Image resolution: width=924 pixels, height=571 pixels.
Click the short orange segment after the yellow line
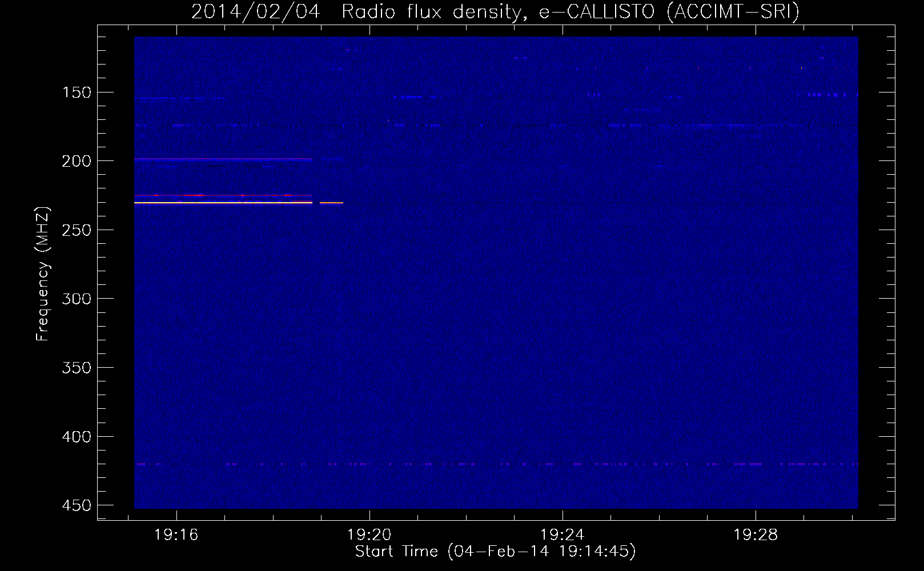pyautogui.click(x=331, y=203)
